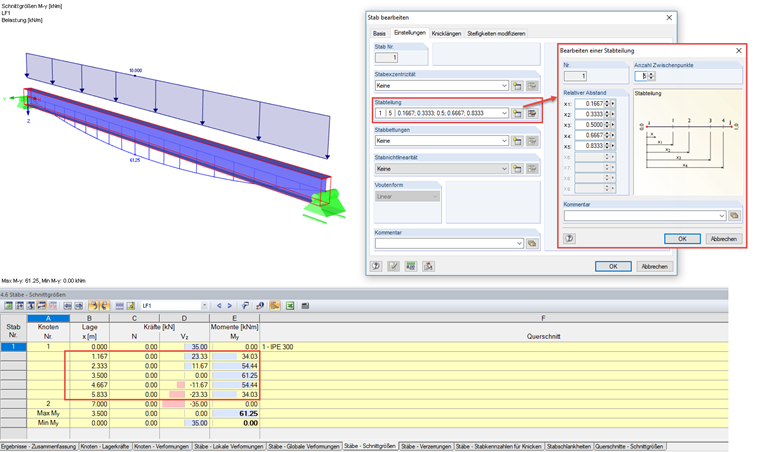Screen dimensions: 760x452
Task: Open the Steifigkeiten modifizieren tab
Action: coord(496,33)
